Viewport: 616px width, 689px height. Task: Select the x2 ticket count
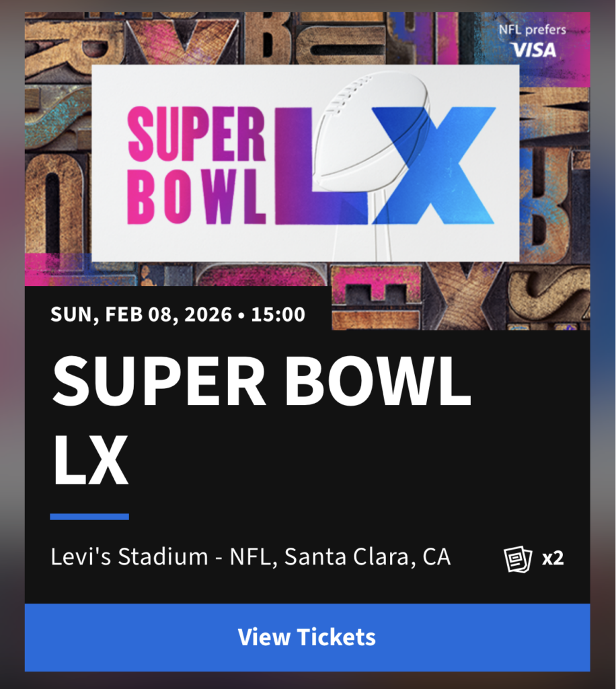[553, 558]
